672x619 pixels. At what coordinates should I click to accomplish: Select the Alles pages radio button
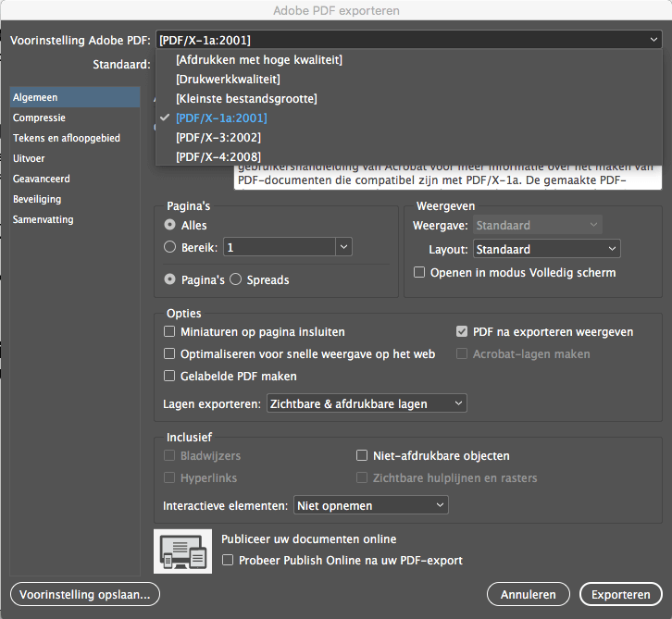(169, 225)
